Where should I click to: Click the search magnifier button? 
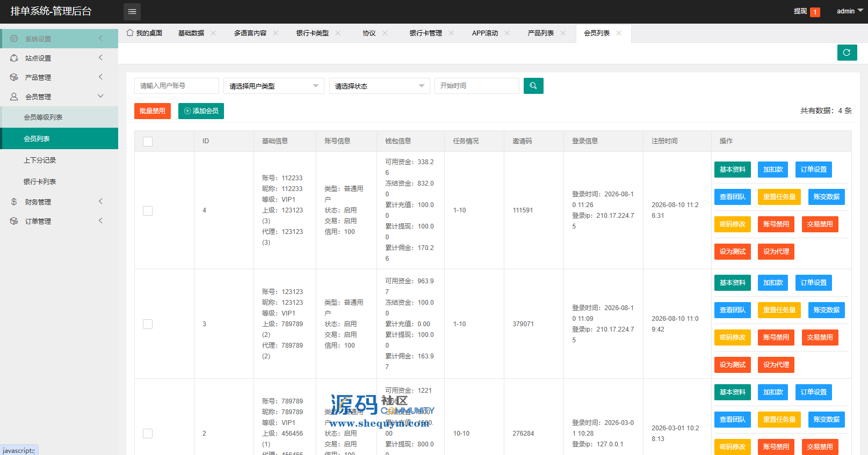coord(533,86)
